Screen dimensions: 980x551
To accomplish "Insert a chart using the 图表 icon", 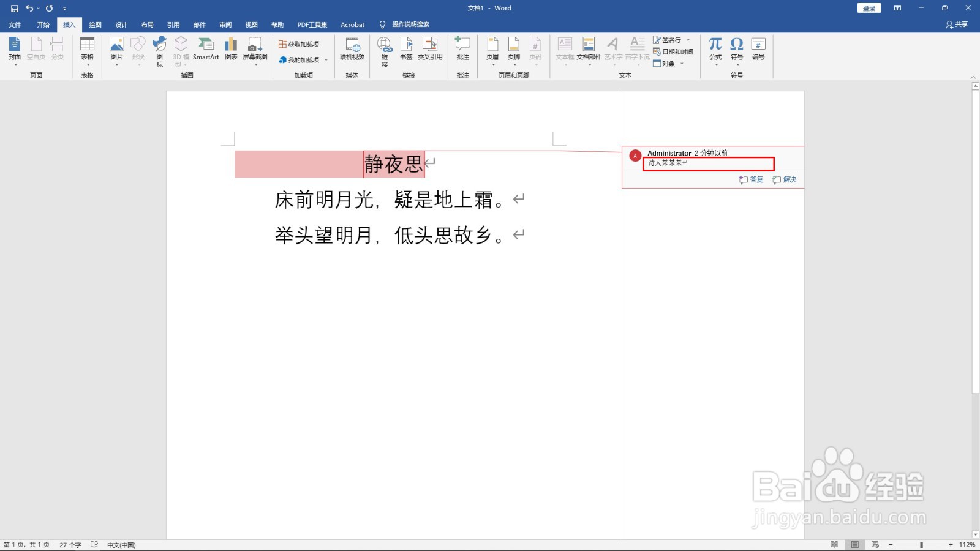I will pyautogui.click(x=230, y=49).
